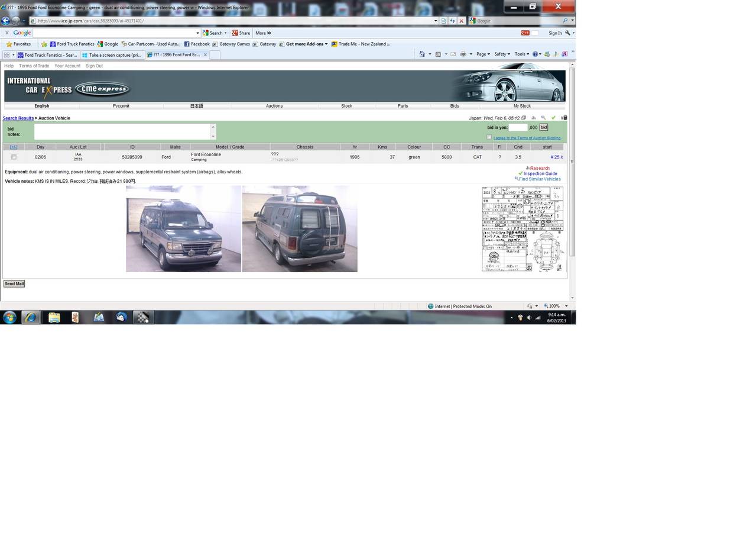Check the agree to Terms of Auction Bidding box
The height and width of the screenshot is (536, 756).
pos(489,137)
